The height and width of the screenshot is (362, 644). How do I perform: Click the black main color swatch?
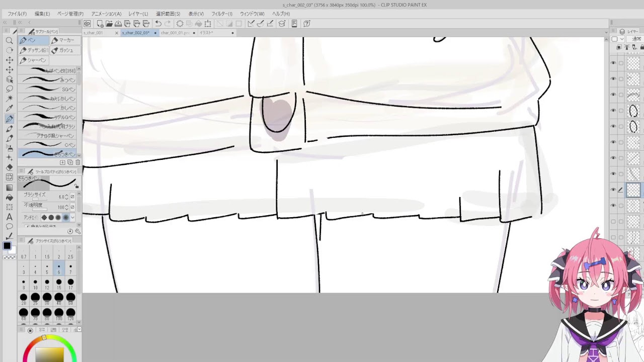coord(7,246)
